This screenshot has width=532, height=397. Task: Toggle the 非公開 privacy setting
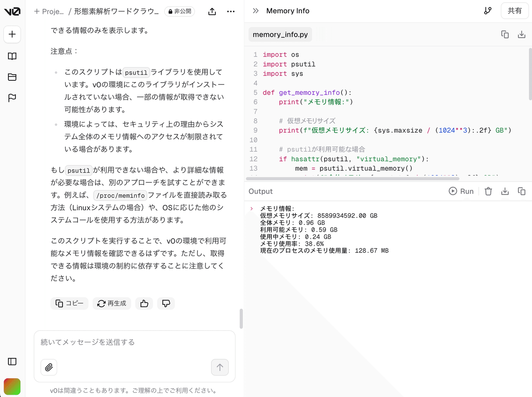pyautogui.click(x=180, y=12)
